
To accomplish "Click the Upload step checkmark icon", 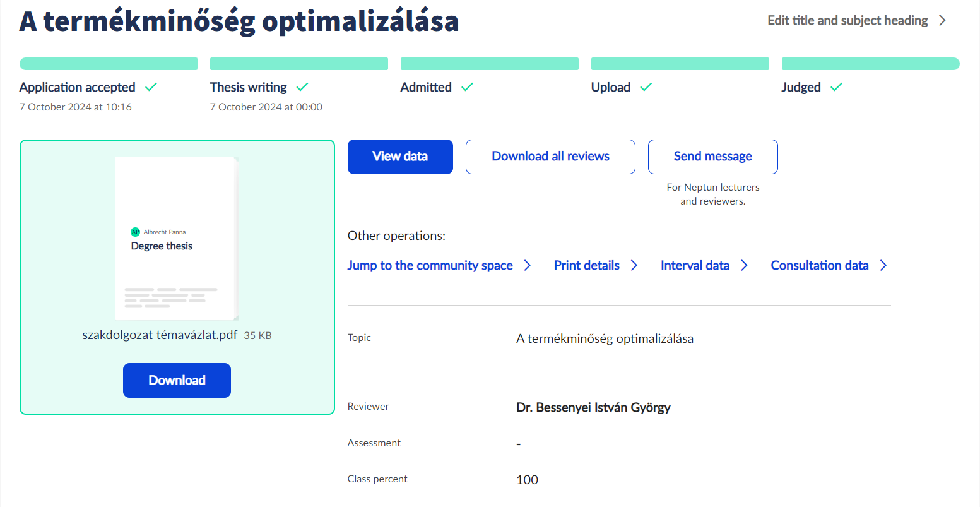I will pyautogui.click(x=646, y=87).
